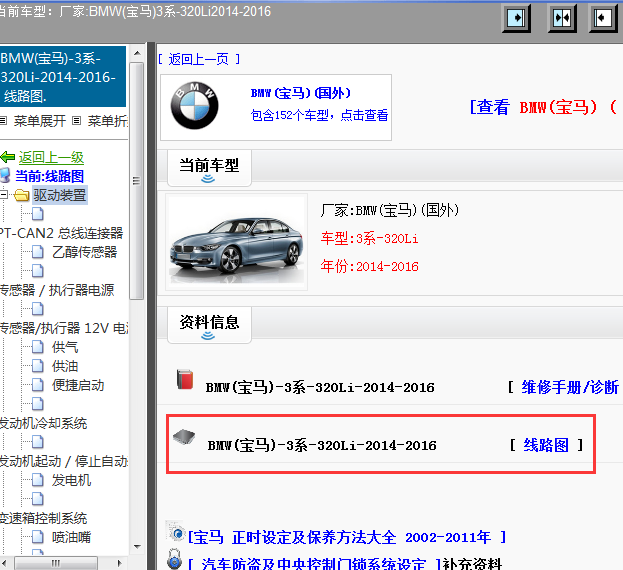Click the 菜单折叠 icon
The width and height of the screenshot is (623, 570).
point(77,120)
